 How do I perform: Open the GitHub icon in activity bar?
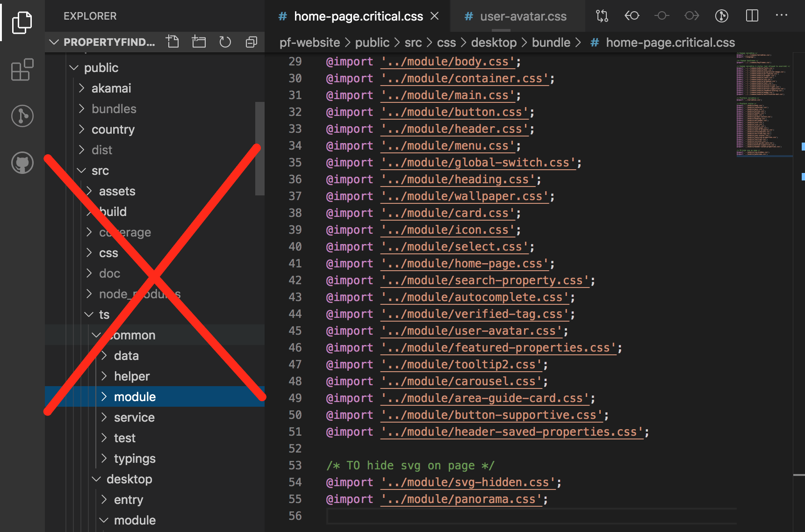coord(22,163)
